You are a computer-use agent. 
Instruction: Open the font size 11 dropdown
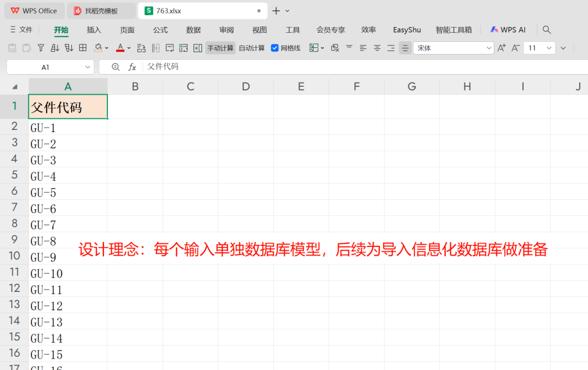pyautogui.click(x=549, y=48)
